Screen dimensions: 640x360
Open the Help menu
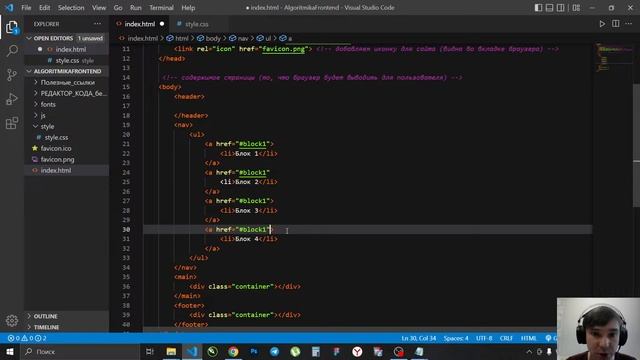(x=188, y=8)
